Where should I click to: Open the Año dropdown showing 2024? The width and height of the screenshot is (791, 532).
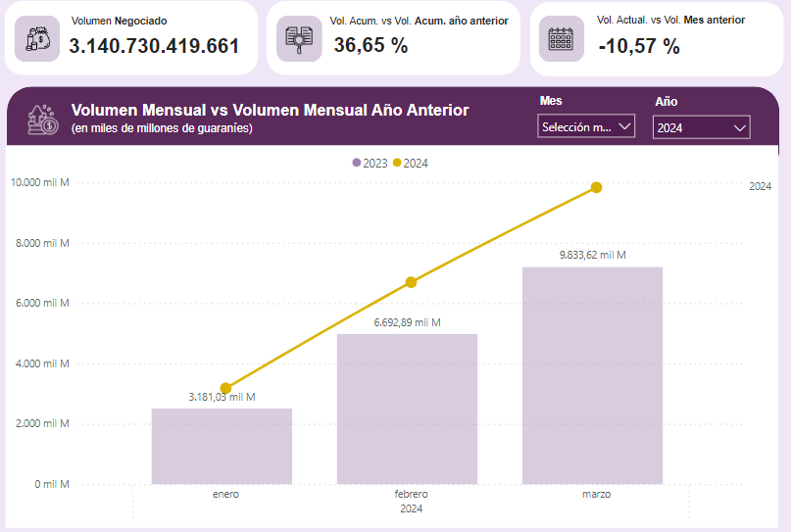click(701, 127)
